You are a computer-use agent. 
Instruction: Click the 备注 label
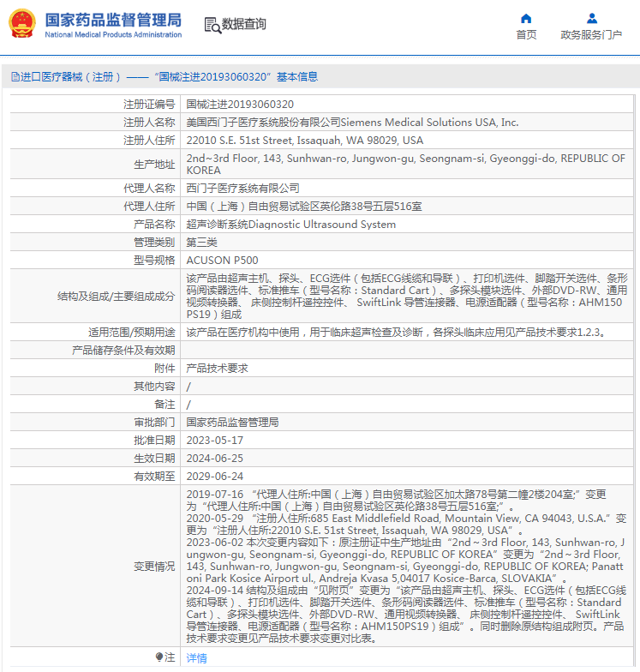click(x=164, y=405)
